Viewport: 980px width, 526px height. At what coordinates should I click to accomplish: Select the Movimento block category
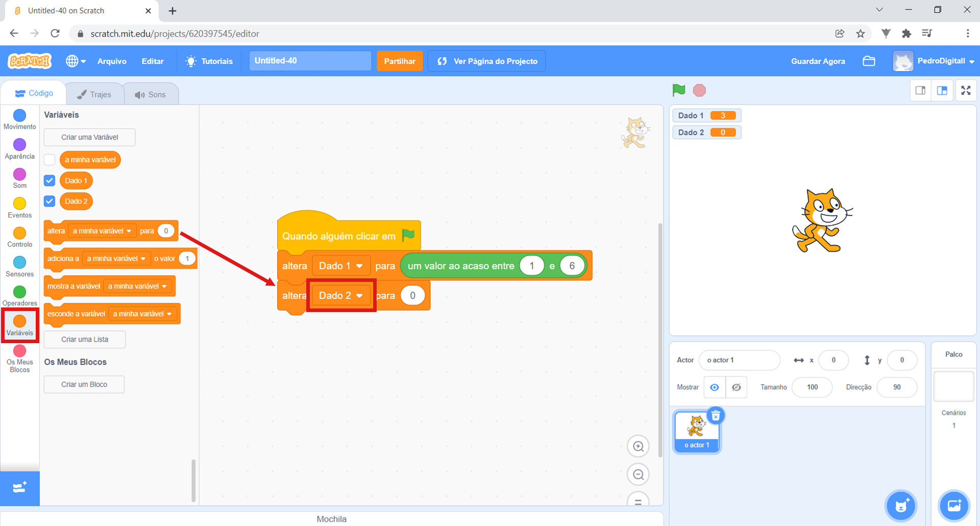pyautogui.click(x=19, y=119)
